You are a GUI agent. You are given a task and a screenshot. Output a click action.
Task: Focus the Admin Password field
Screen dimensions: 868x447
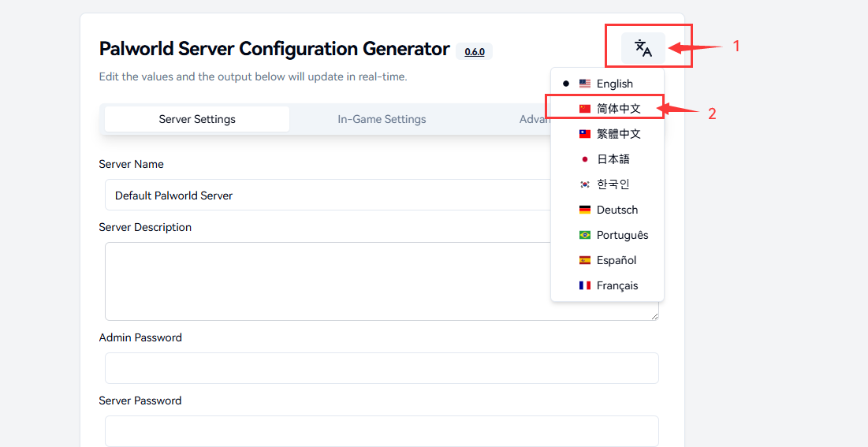coord(382,368)
